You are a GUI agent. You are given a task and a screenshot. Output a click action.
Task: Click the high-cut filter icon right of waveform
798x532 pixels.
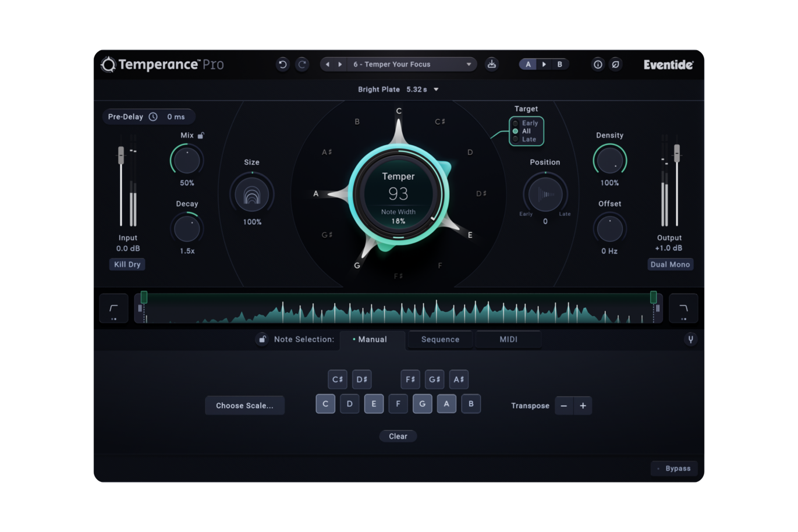tap(683, 308)
